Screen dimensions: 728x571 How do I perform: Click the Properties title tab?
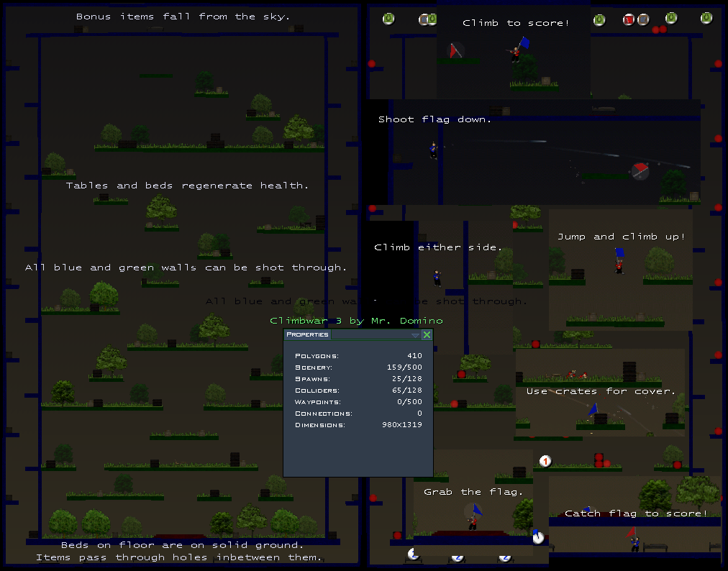pos(307,334)
